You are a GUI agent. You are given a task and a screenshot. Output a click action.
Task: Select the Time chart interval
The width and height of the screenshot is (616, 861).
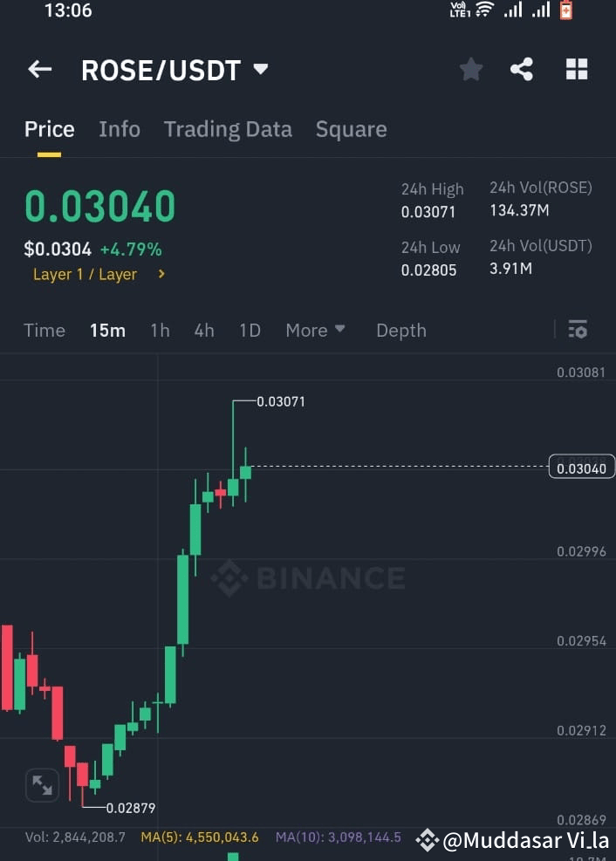pyautogui.click(x=44, y=330)
